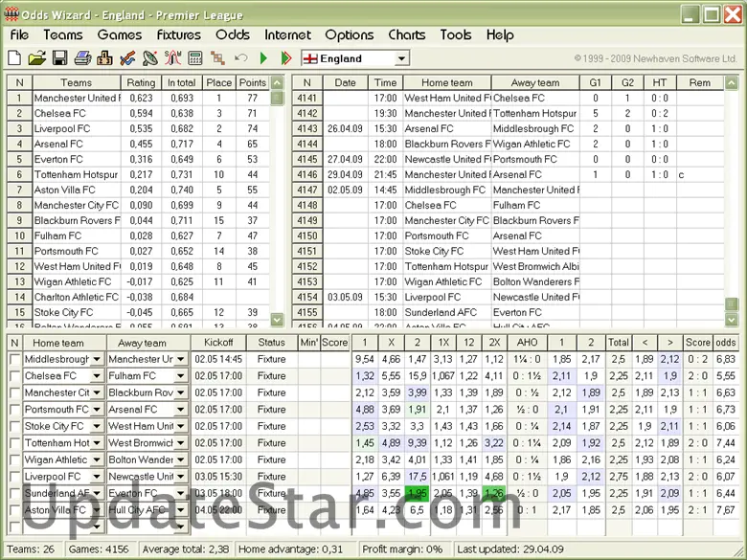This screenshot has height=560, width=747.
Task: Click the grid squares toolbar icon
Action: [218, 58]
